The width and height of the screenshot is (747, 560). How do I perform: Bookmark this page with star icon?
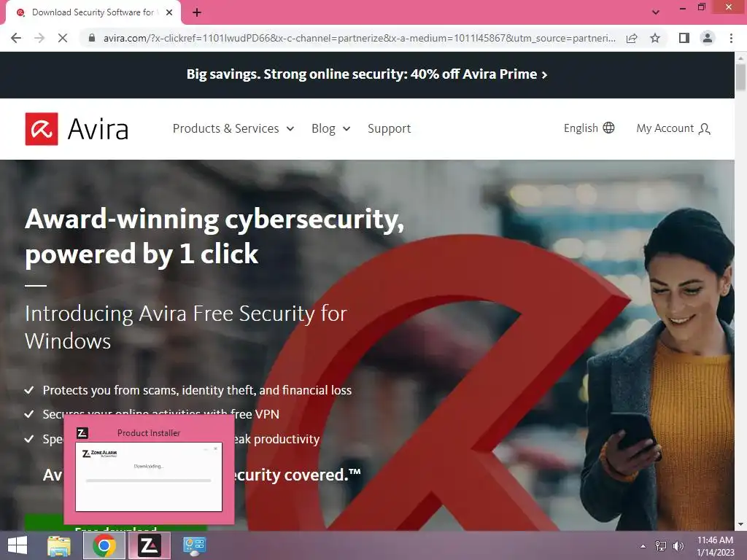655,38
